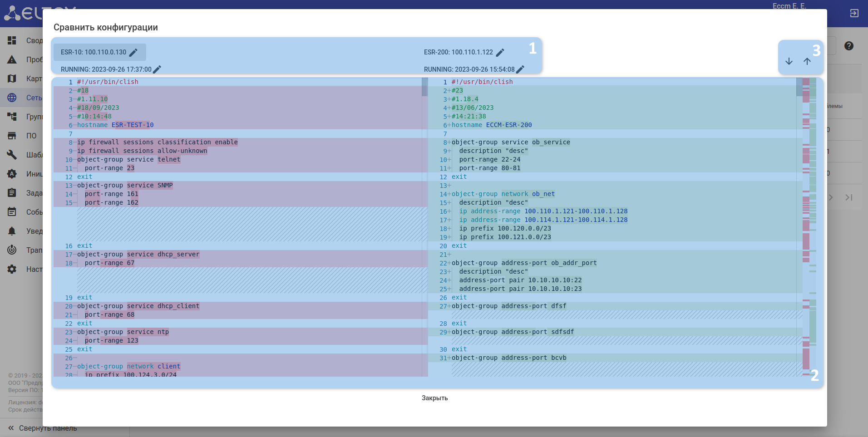
Task: Edit the right RUNNING 15:54:08 config version
Action: click(520, 69)
